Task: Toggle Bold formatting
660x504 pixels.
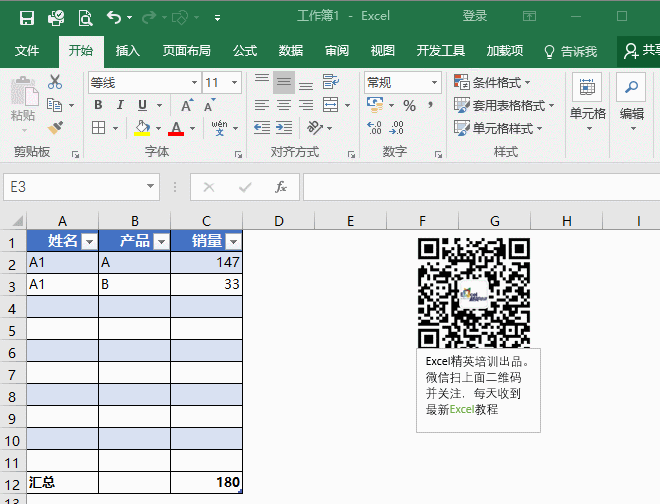Action: pyautogui.click(x=98, y=105)
